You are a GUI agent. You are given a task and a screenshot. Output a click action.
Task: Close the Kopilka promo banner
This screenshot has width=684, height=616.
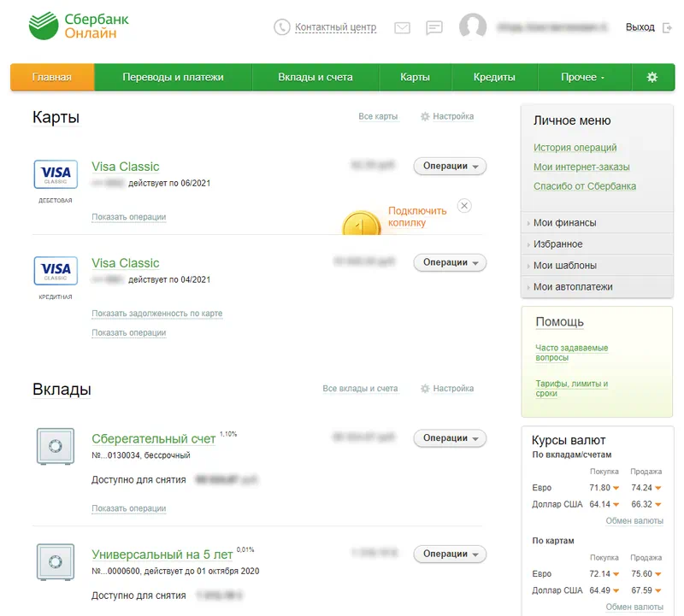[463, 205]
